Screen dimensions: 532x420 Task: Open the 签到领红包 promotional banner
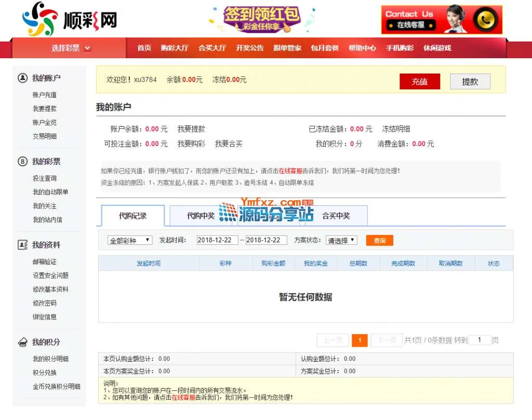(261, 19)
